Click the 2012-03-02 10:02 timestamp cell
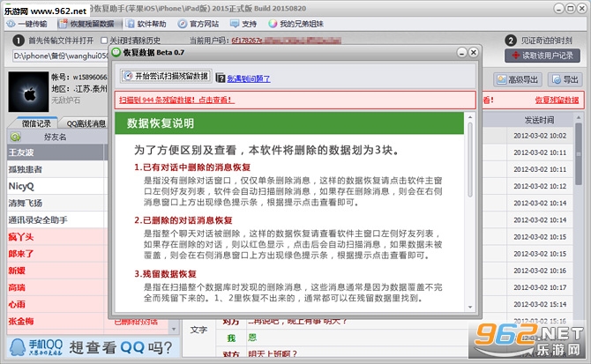This screenshot has width=591, height=364. click(x=540, y=136)
